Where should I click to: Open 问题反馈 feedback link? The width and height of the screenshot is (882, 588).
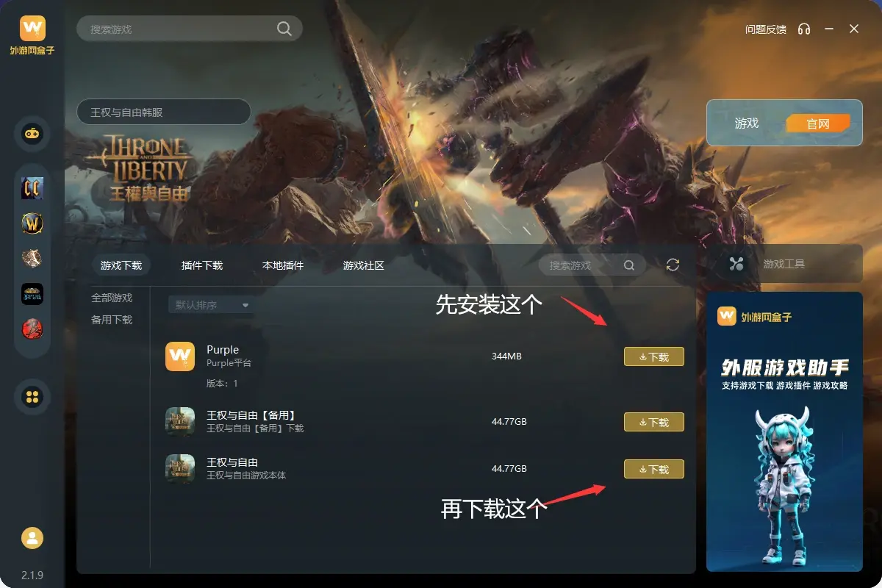pos(766,29)
